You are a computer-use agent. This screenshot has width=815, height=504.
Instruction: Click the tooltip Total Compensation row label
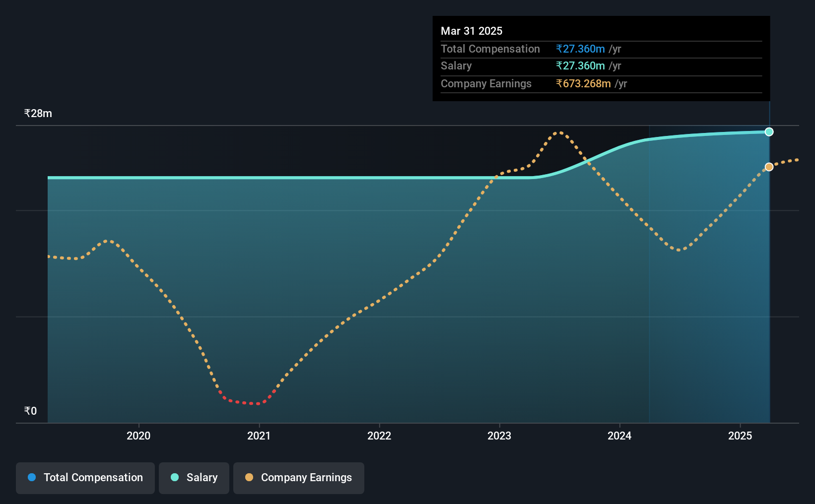coord(490,49)
